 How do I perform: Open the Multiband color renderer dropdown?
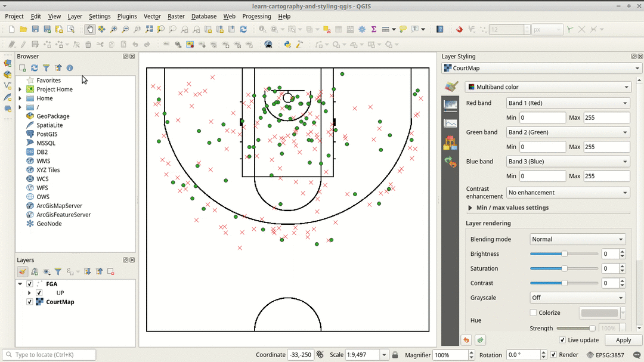[x=547, y=86]
